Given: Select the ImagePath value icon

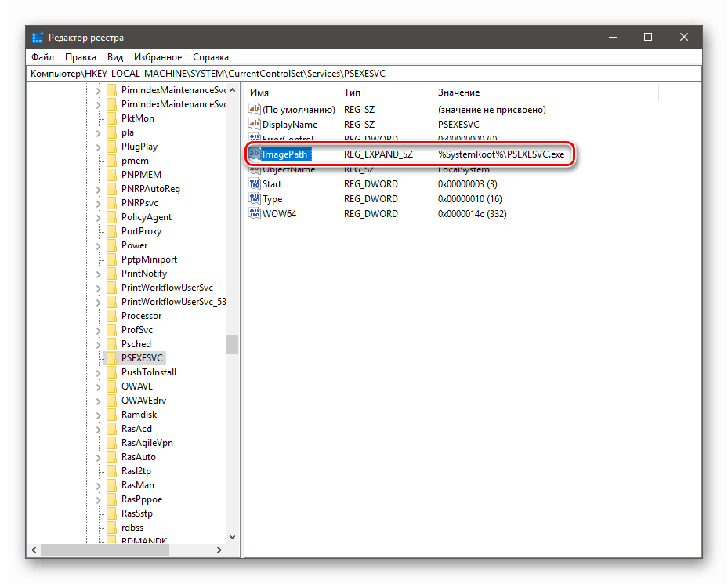Looking at the screenshot, I should click(255, 154).
